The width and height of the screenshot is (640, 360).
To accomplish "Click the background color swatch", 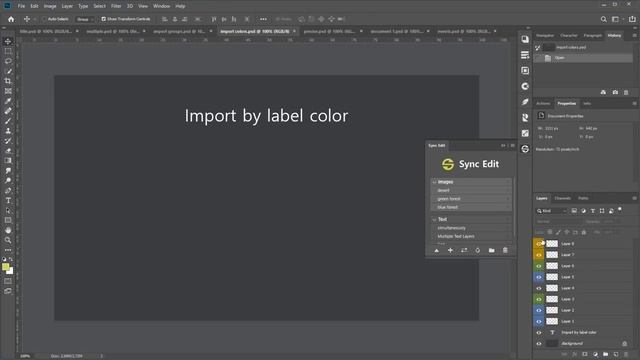I will pos(11,271).
